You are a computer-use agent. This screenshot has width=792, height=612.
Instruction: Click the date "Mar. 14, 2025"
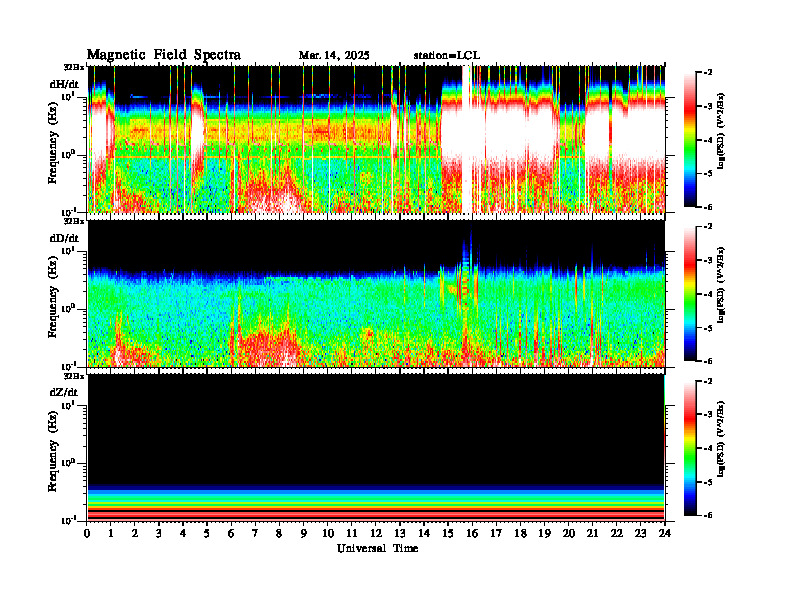(334, 56)
